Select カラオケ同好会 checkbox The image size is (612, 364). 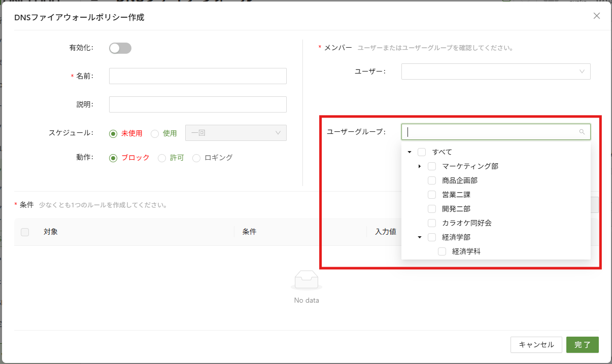[432, 223]
